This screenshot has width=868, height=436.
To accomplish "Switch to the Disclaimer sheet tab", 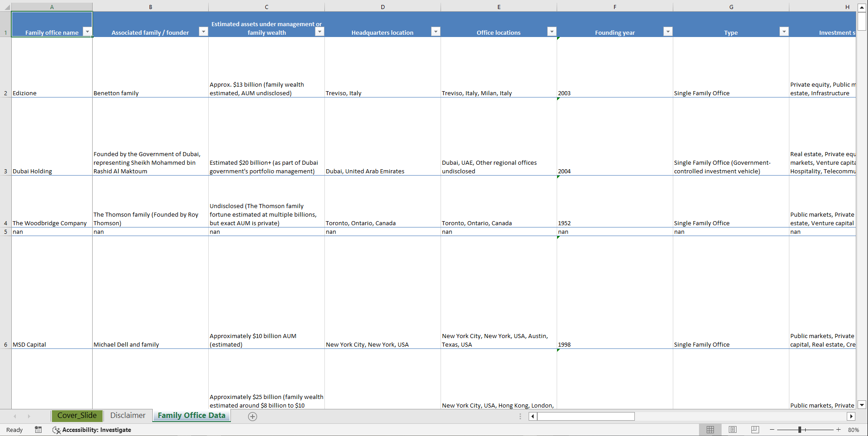I will 128,415.
